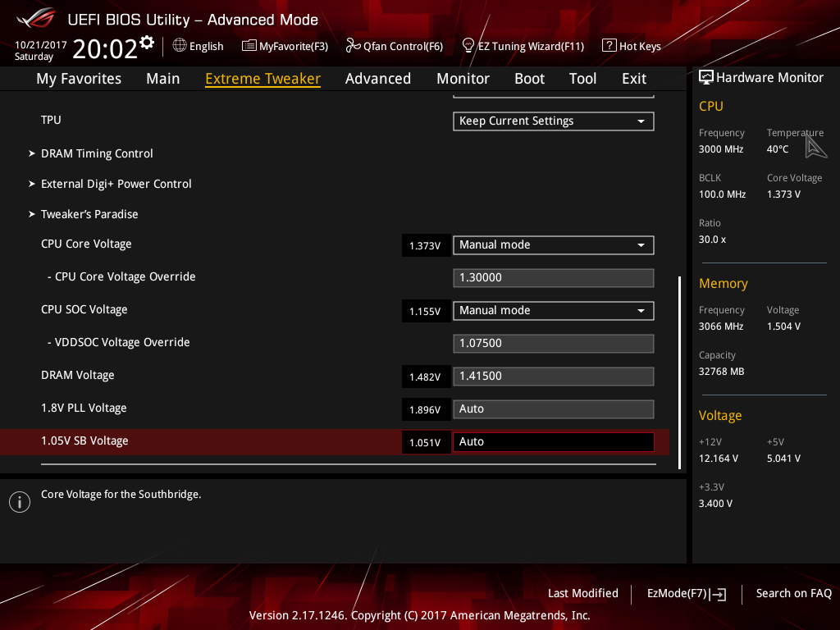This screenshot has width=840, height=630.
Task: Click the 1.482V DRAM voltage readout
Action: coord(426,377)
